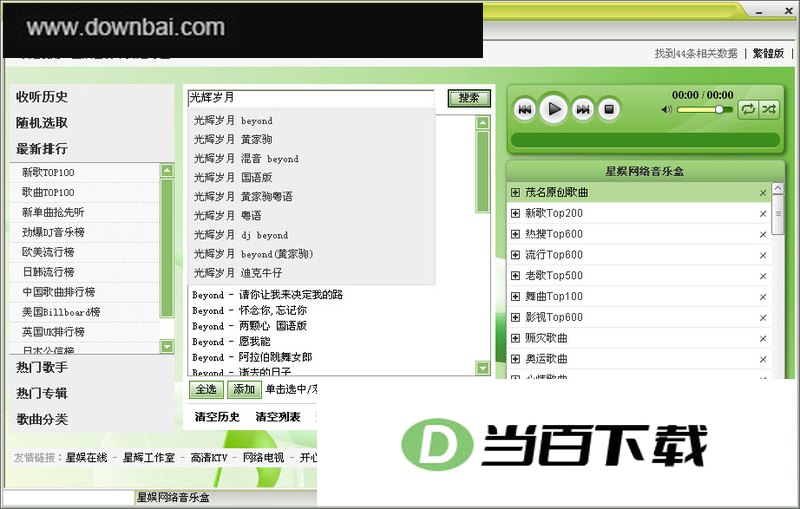Click the search input containing 光辉岁月
The image size is (800, 509).
(311, 98)
